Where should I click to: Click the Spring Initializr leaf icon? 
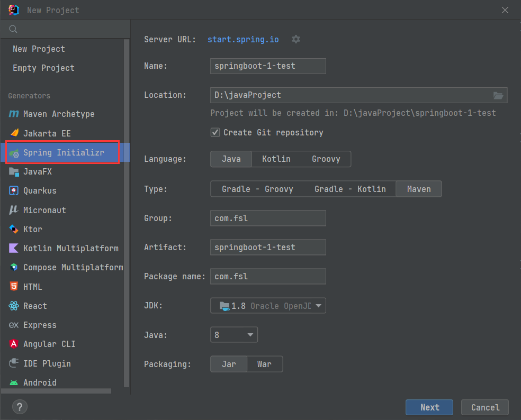(14, 153)
